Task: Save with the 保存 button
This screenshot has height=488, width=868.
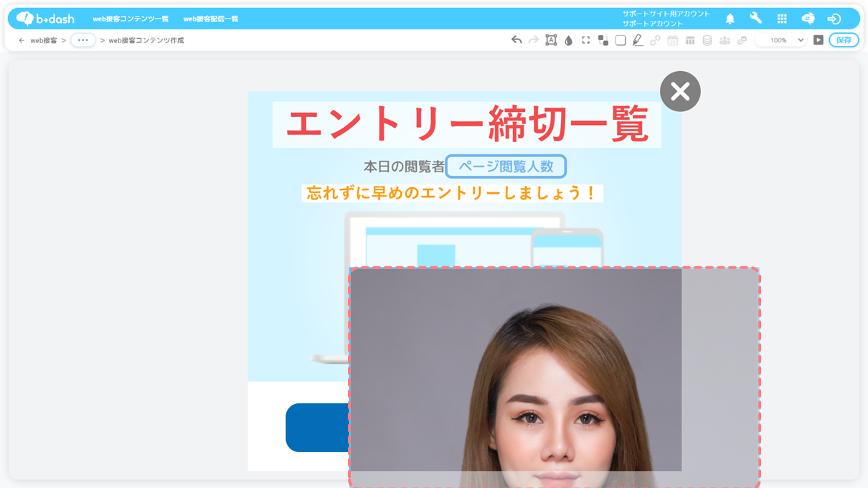Action: [844, 40]
